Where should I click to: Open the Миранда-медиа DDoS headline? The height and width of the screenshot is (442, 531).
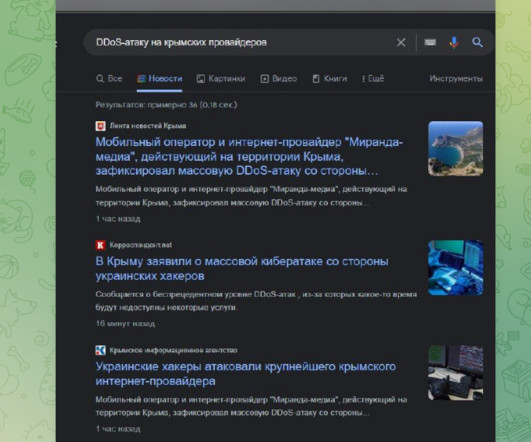click(x=249, y=156)
